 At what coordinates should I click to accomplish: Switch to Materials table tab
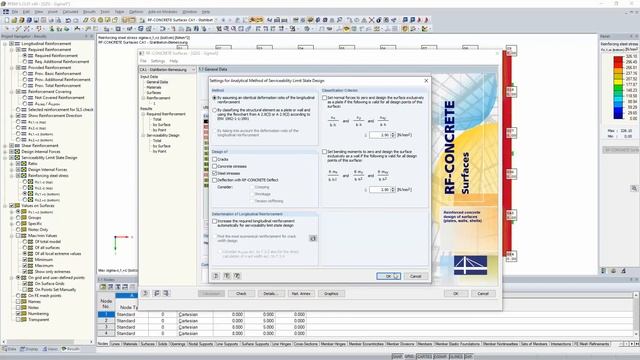[130, 344]
